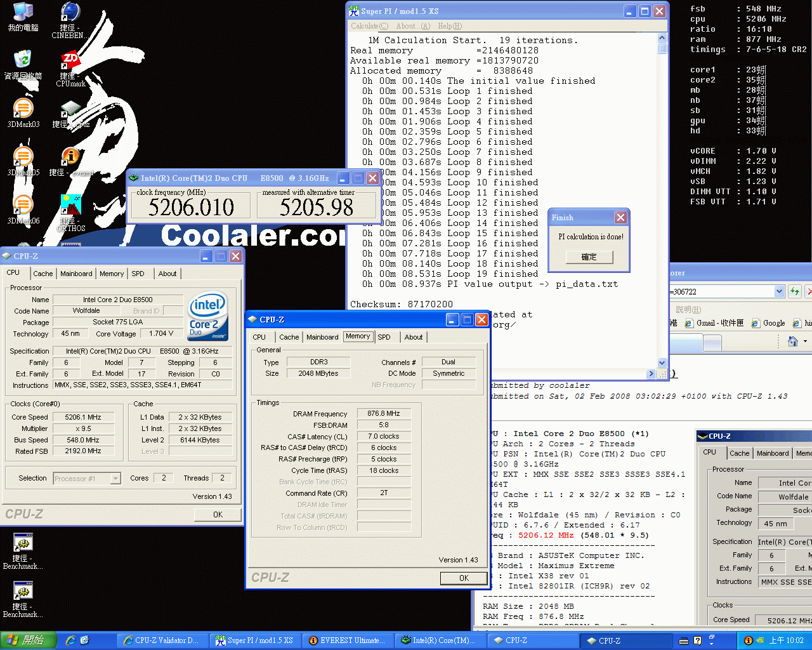Click the browser refresh icon
The width and height of the screenshot is (812, 650).
click(794, 291)
